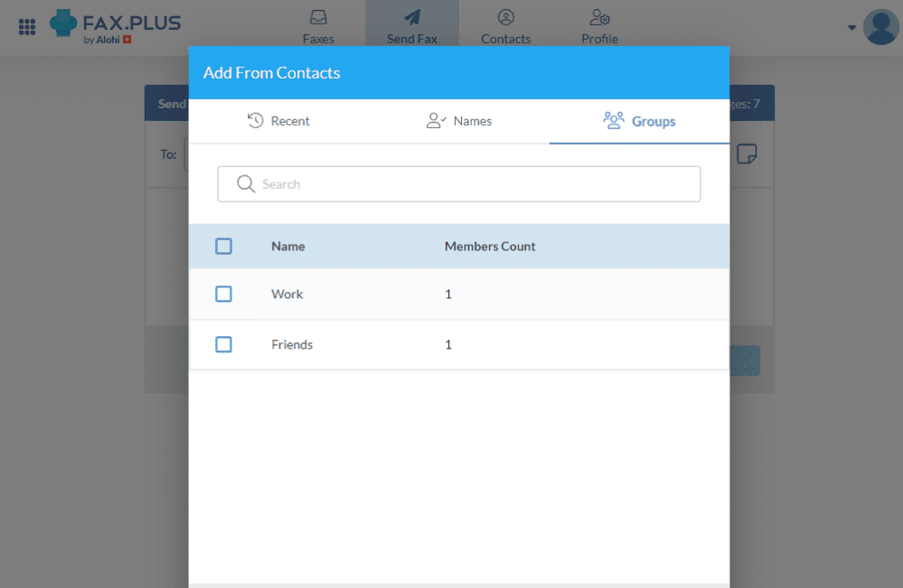Open the cover page note icon

tap(748, 154)
